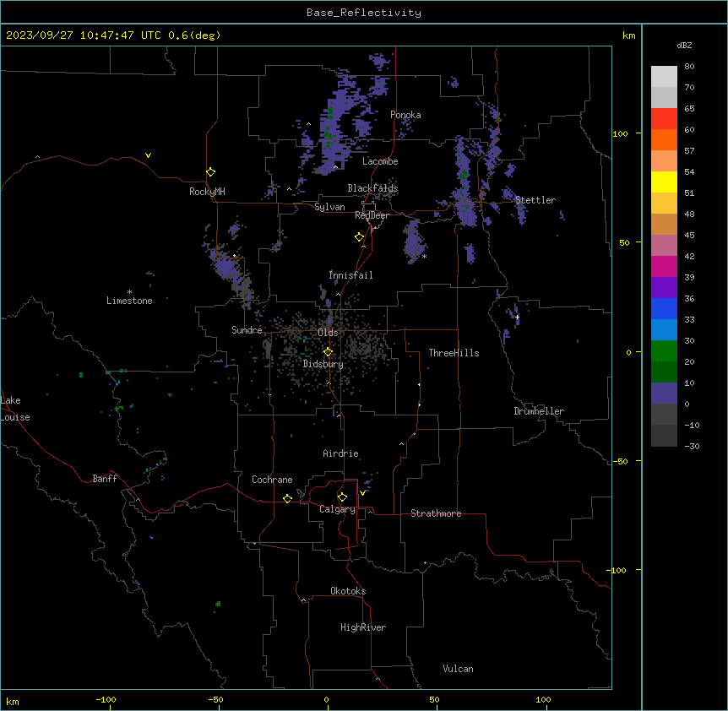728x711 pixels.
Task: Click the yellow 54 dBZ legend swatch
Action: 664,182
